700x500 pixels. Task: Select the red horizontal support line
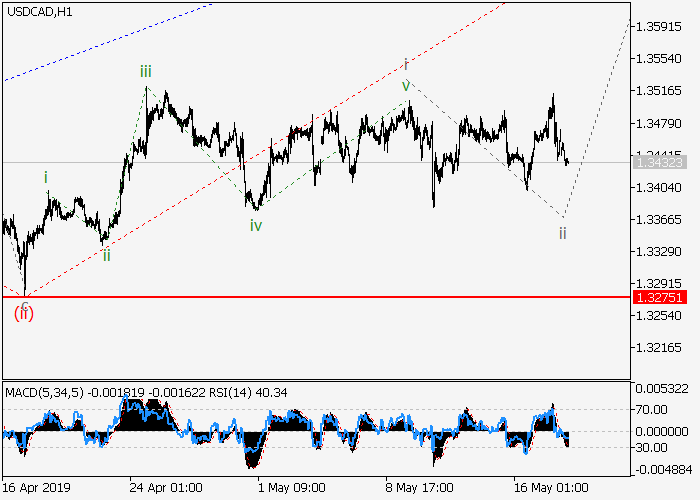pos(300,297)
